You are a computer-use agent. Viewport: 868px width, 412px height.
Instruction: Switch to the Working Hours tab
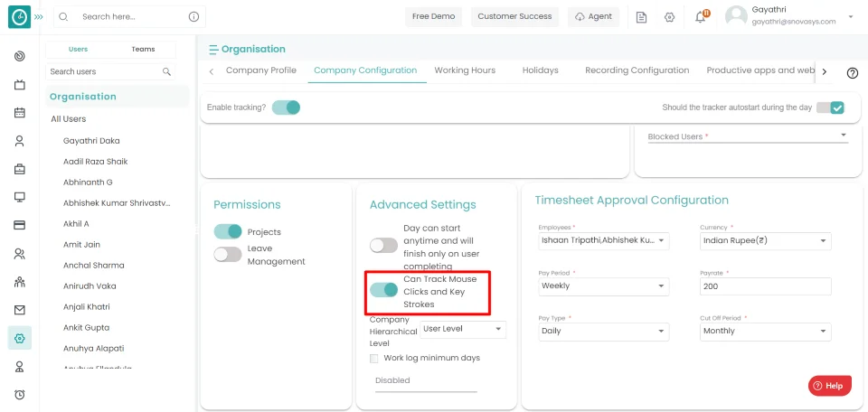[x=465, y=70]
